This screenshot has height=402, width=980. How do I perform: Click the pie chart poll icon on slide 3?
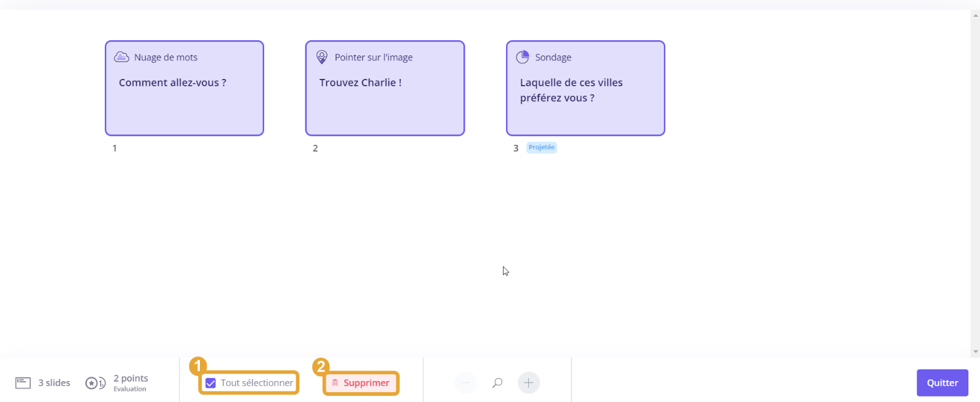click(523, 57)
